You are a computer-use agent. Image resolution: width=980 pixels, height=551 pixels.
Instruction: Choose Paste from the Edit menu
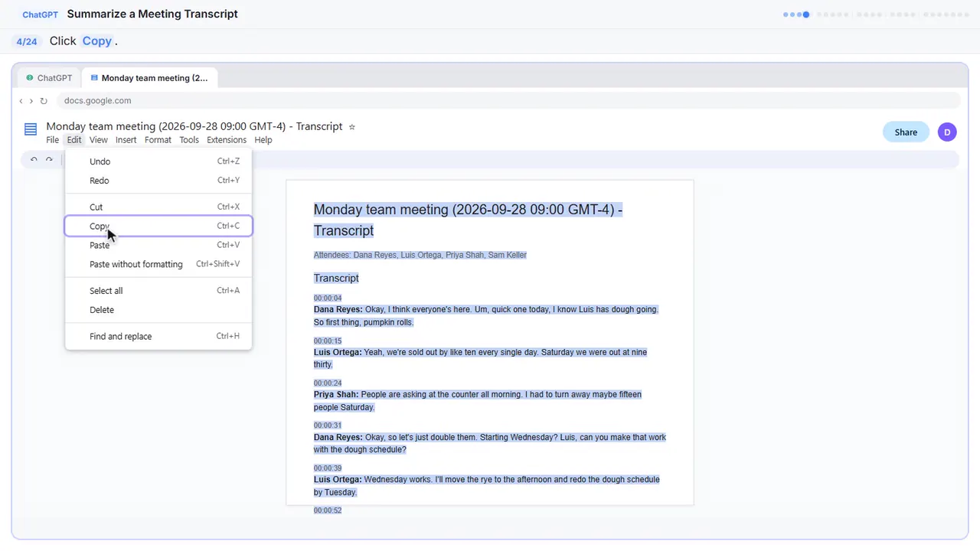pyautogui.click(x=158, y=245)
